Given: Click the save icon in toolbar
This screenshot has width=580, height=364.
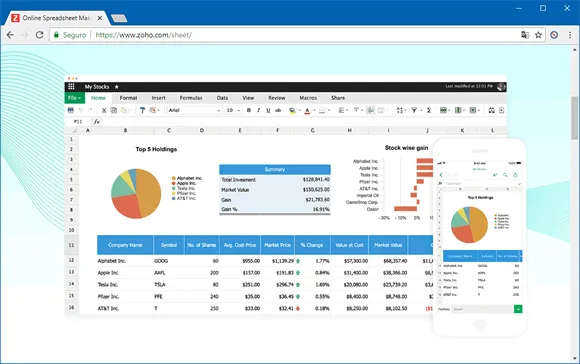Looking at the screenshot, I should point(71,110).
